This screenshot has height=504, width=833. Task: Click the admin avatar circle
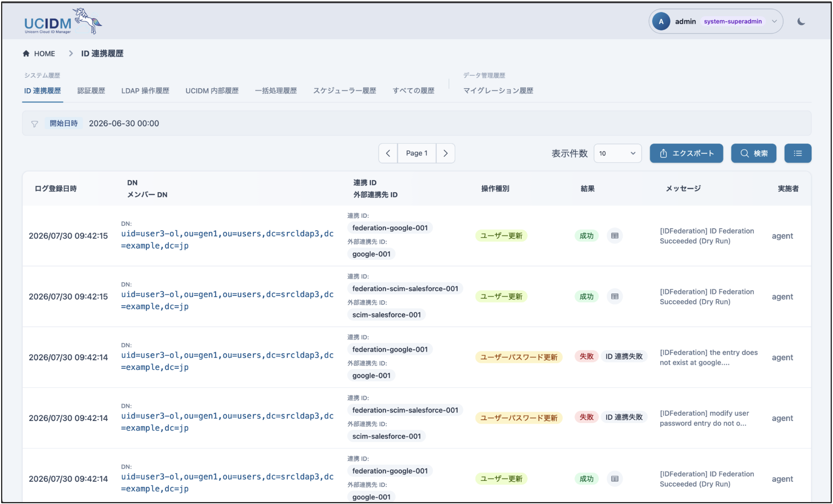[x=661, y=21]
